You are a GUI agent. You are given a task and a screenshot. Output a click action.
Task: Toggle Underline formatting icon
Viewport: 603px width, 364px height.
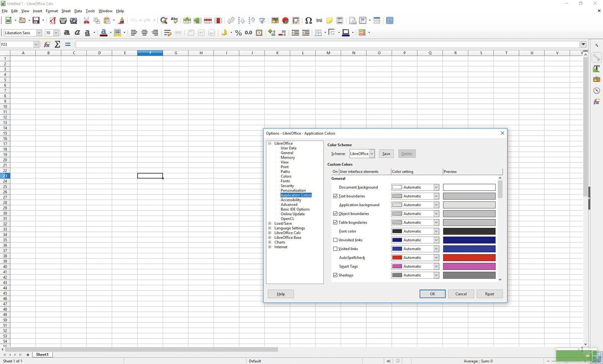click(87, 33)
